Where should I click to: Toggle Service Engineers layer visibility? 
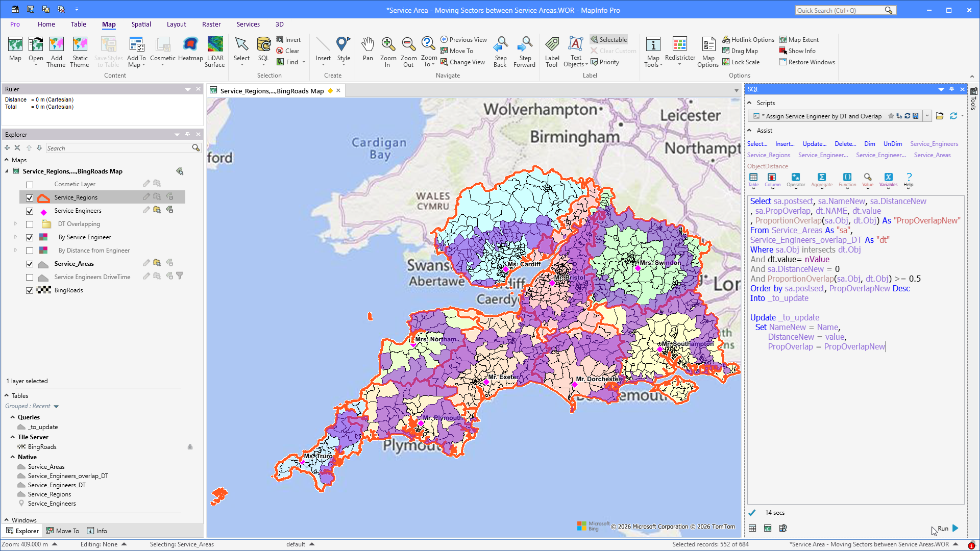point(30,211)
